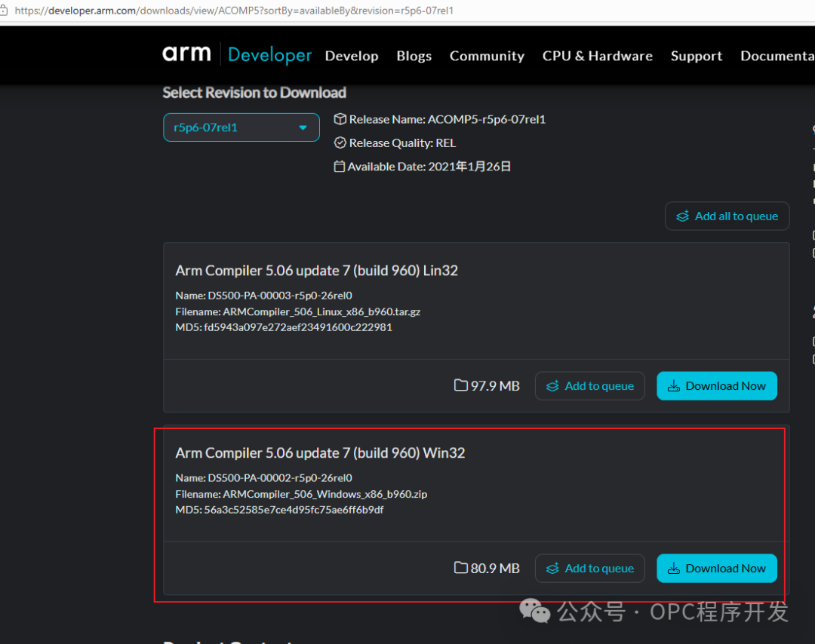The image size is (815, 644).
Task: Click the Lin32 name DS500-PA-00003-r5p0-26rel0
Action: 280,296
